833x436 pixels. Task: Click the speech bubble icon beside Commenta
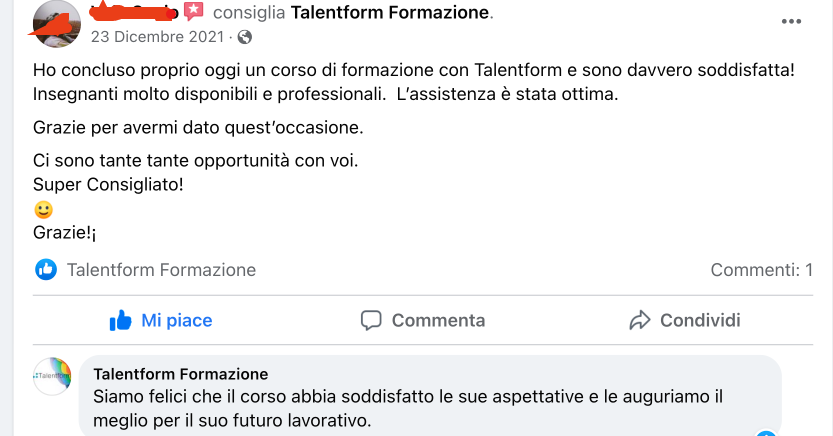(x=371, y=320)
